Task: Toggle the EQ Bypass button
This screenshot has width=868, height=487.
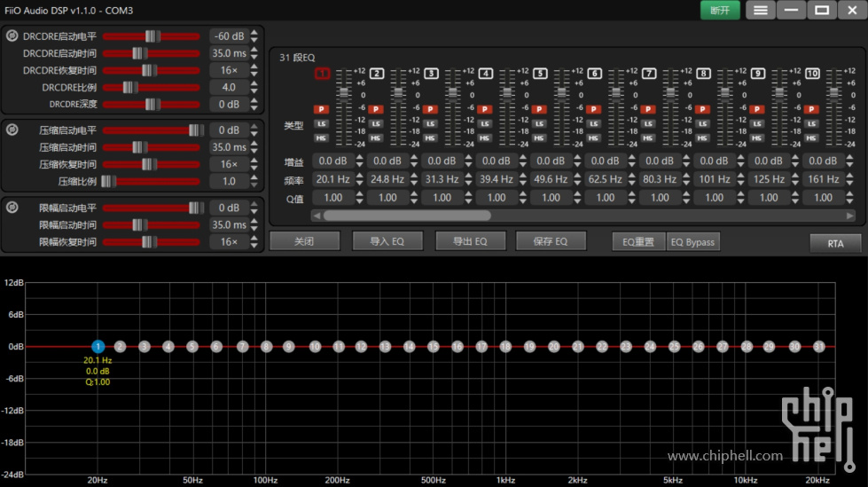Action: tap(692, 242)
